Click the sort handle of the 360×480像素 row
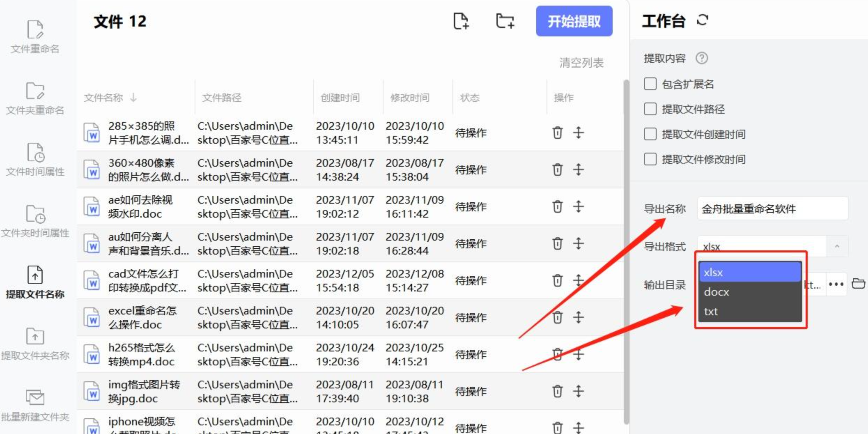Image resolution: width=868 pixels, height=434 pixels. pyautogui.click(x=578, y=170)
